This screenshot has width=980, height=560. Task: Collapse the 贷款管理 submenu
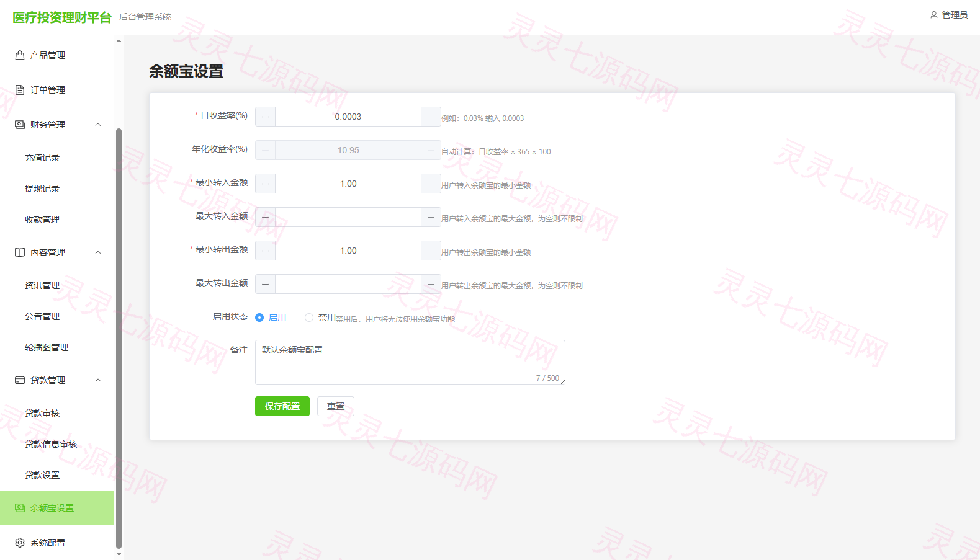click(x=98, y=380)
